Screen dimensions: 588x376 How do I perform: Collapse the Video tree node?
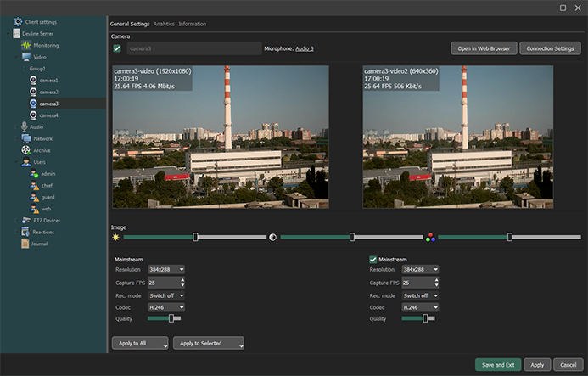pyautogui.click(x=16, y=57)
